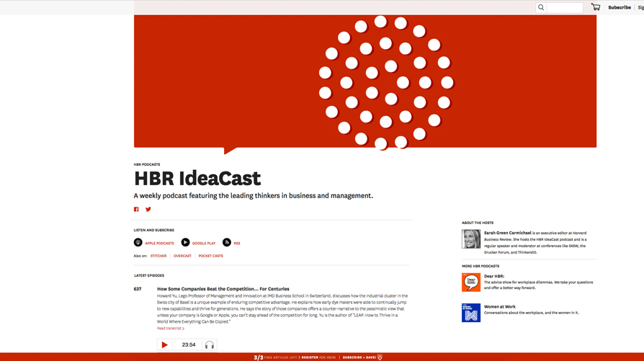Focus the search input field
644x361 pixels.
pos(564,7)
